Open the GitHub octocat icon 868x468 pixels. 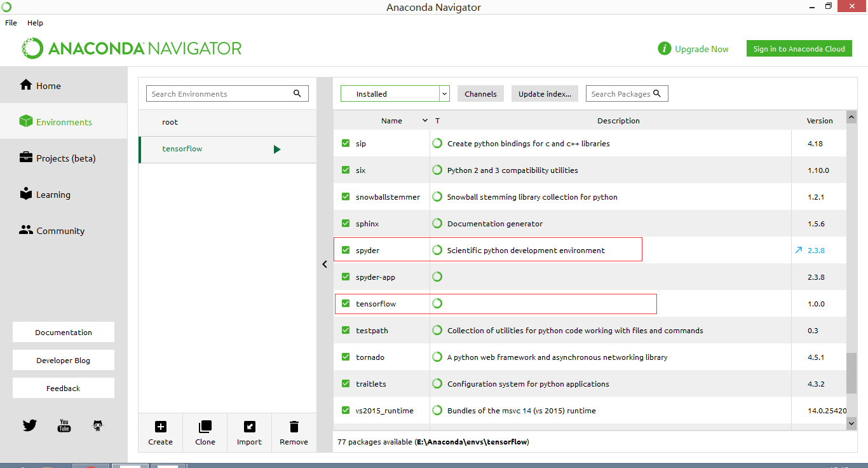pos(98,425)
